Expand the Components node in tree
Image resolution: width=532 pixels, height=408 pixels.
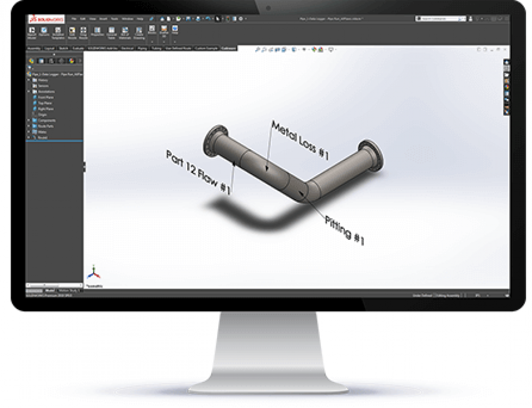pos(28,120)
